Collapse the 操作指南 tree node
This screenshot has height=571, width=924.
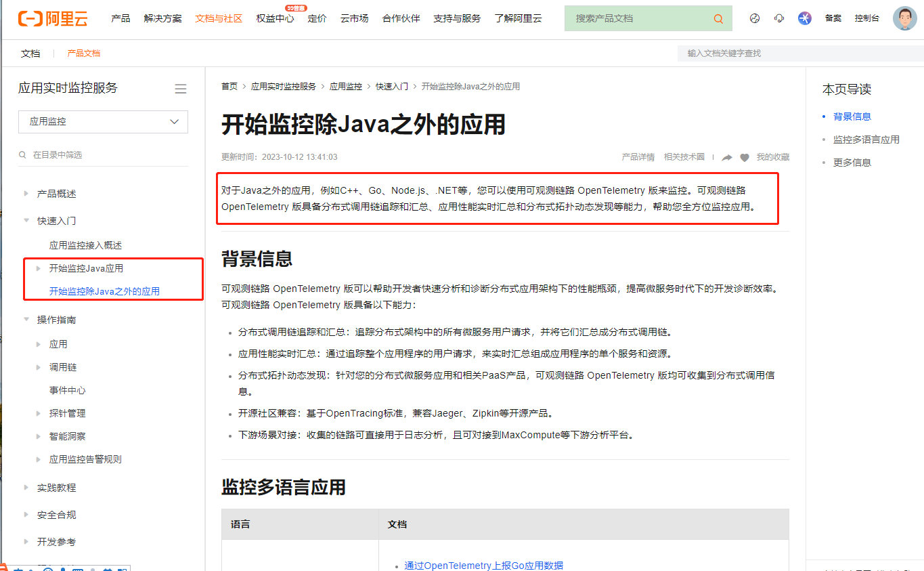(x=26, y=320)
